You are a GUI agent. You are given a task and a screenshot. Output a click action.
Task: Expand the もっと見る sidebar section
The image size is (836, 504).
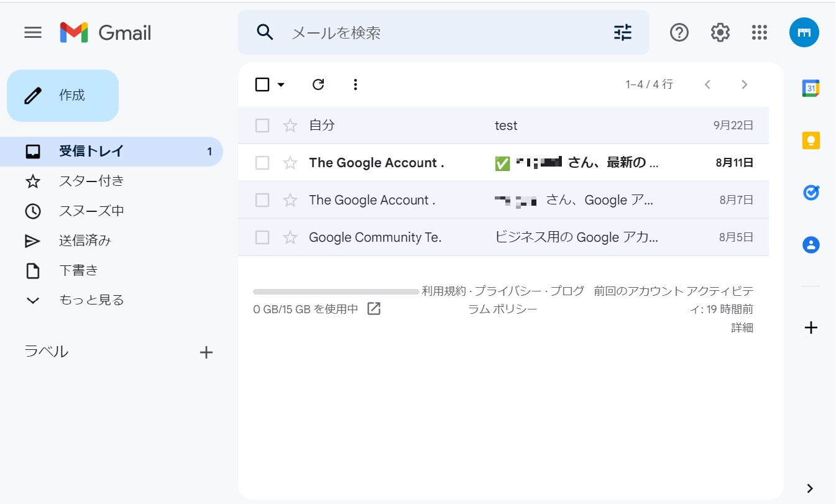91,300
